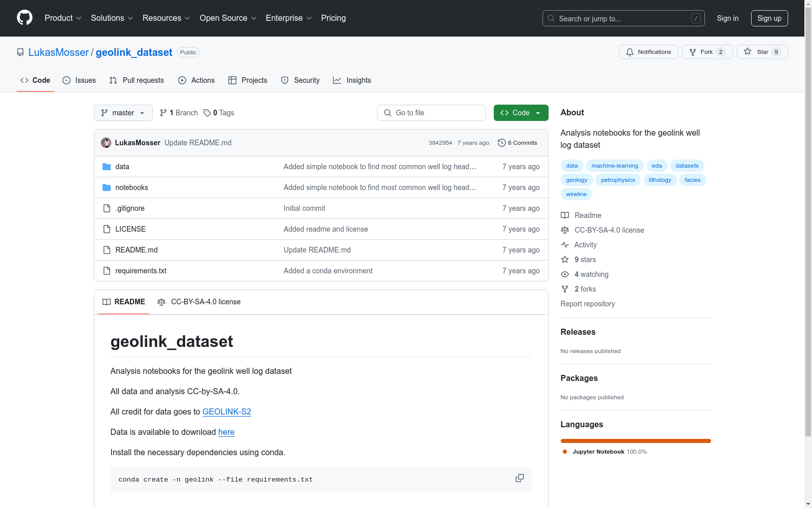Click the 'here' download link
The image size is (812, 508).
coord(226,432)
